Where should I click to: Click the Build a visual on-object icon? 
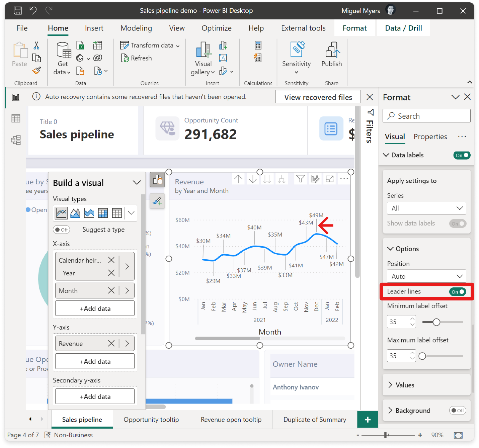157,180
